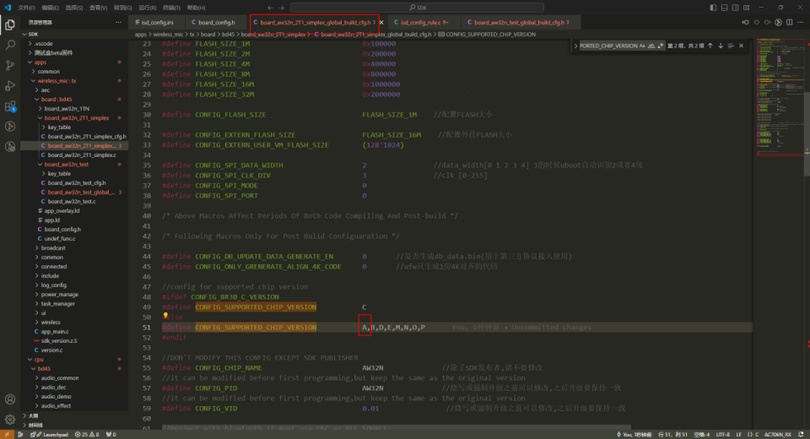Screen dimensions: 810x439
Task: Expand the common folder under apps
Action: (x=34, y=71)
